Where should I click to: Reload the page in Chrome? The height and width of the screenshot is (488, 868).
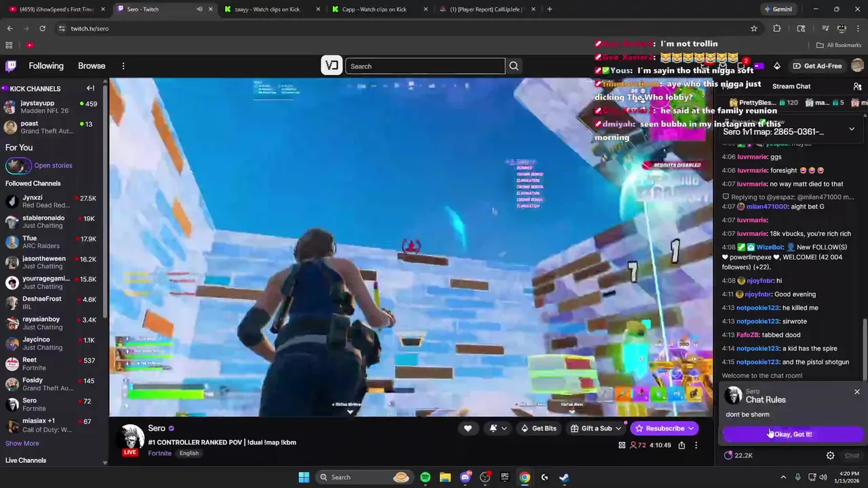(42, 28)
